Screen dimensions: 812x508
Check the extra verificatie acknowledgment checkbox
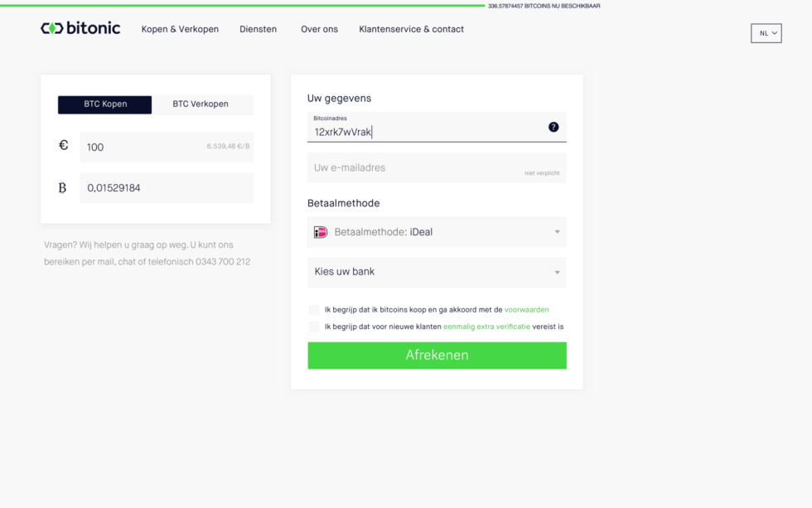[314, 327]
